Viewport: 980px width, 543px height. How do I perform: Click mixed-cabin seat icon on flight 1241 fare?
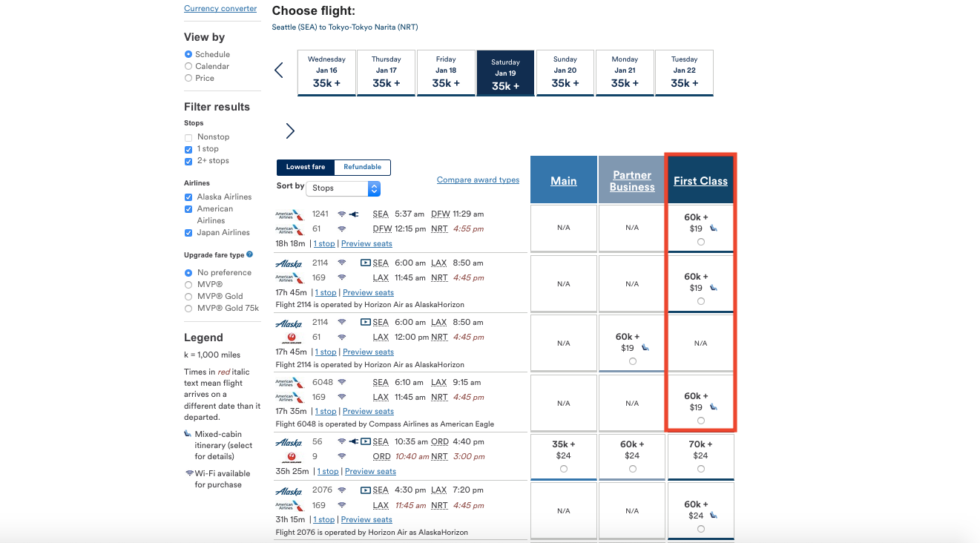pyautogui.click(x=714, y=228)
